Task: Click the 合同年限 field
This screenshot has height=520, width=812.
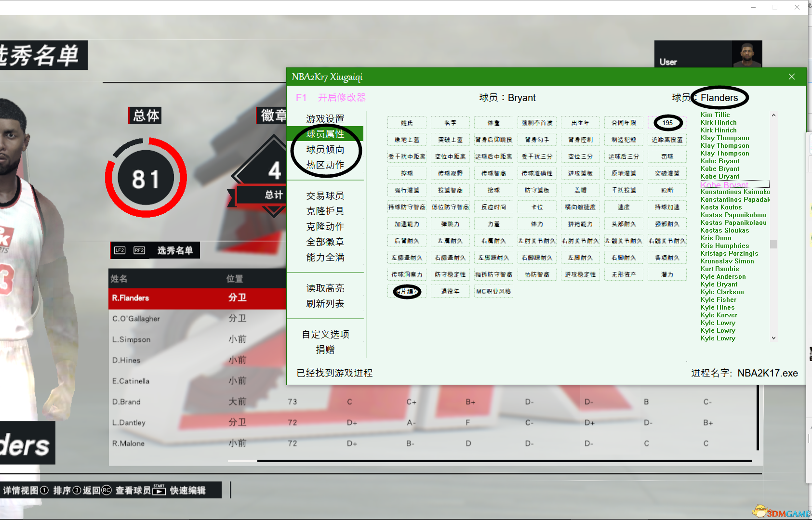Action: tap(624, 123)
